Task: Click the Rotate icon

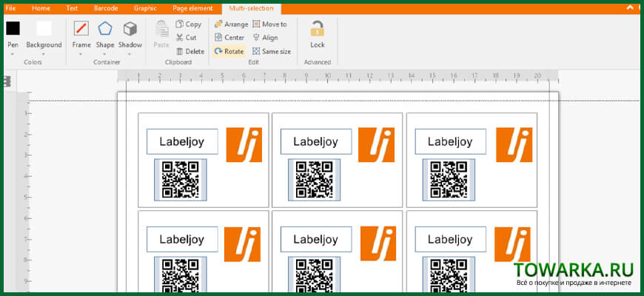Action: pos(218,51)
